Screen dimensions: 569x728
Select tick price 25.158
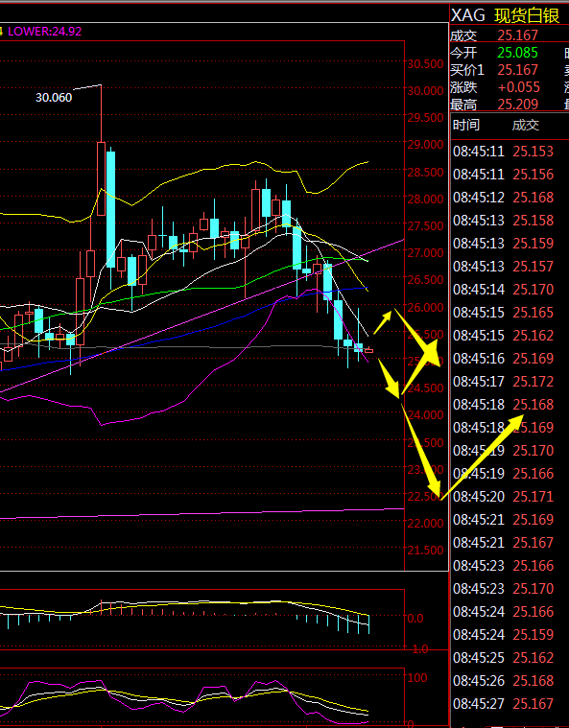(x=533, y=221)
